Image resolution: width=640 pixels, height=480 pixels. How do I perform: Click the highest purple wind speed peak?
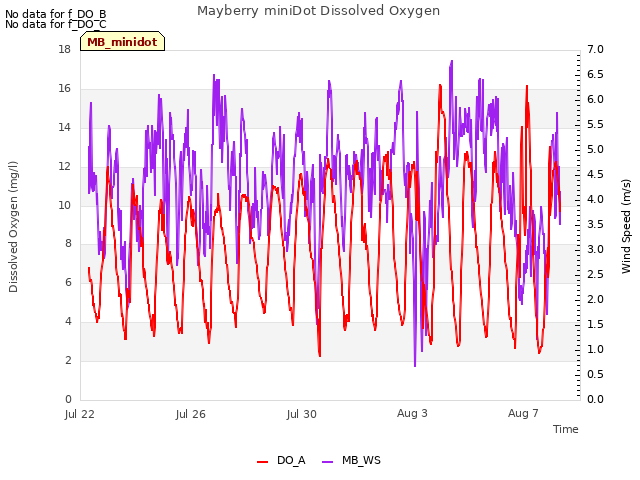pos(451,61)
